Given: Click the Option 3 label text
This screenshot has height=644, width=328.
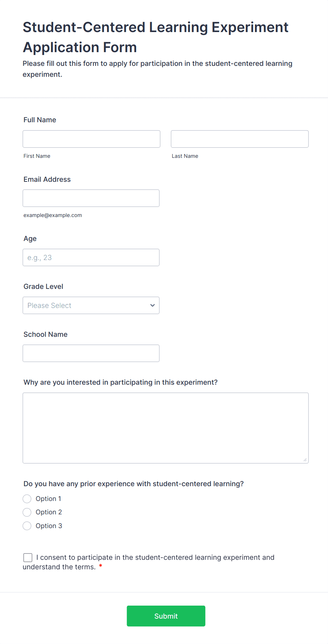Looking at the screenshot, I should pyautogui.click(x=49, y=526).
